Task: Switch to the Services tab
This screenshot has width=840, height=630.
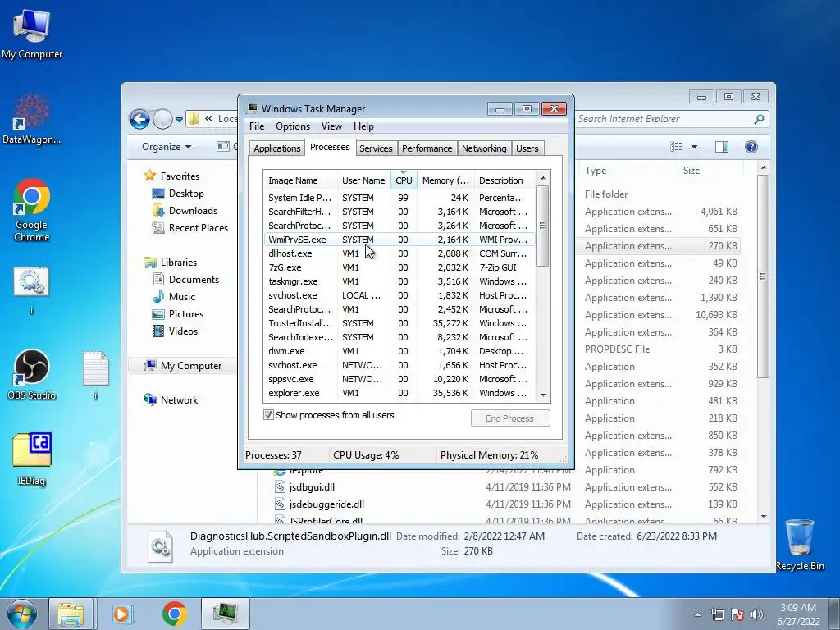Action: (x=376, y=148)
